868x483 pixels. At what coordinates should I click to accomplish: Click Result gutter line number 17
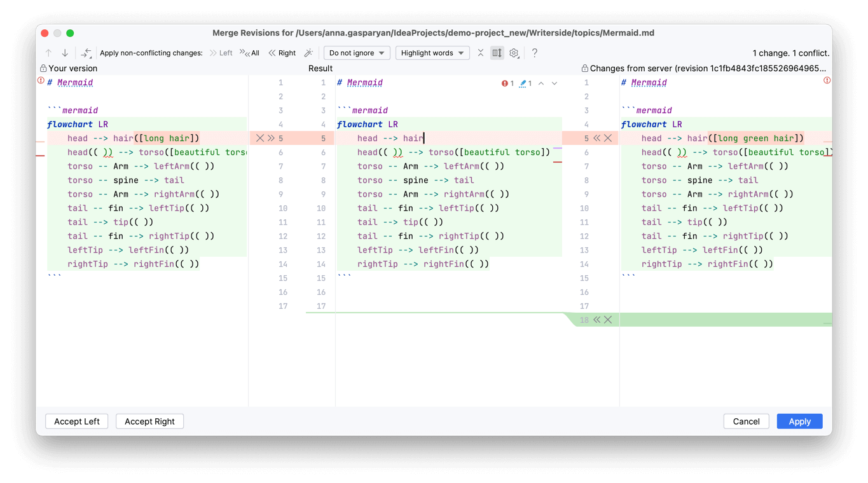[x=320, y=306]
